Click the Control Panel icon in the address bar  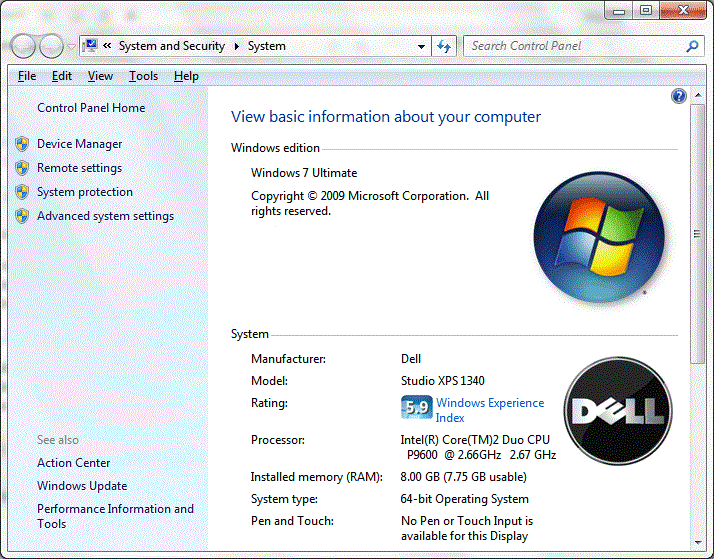(x=91, y=46)
